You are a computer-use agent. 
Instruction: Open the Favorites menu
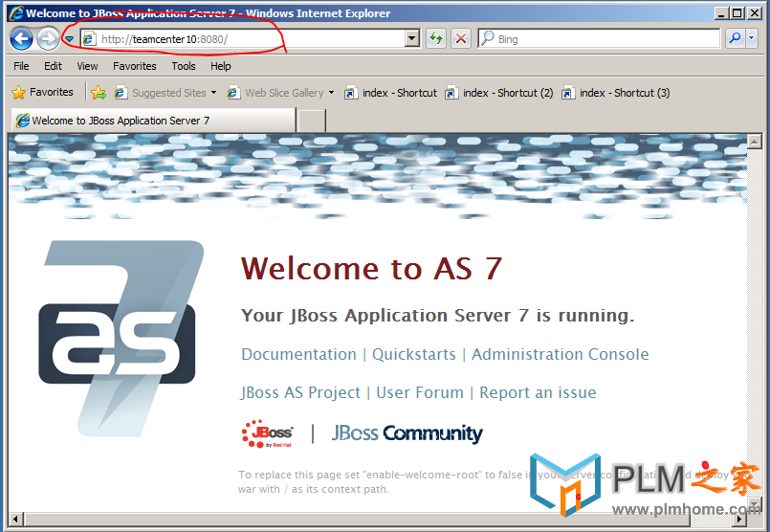pyautogui.click(x=135, y=66)
